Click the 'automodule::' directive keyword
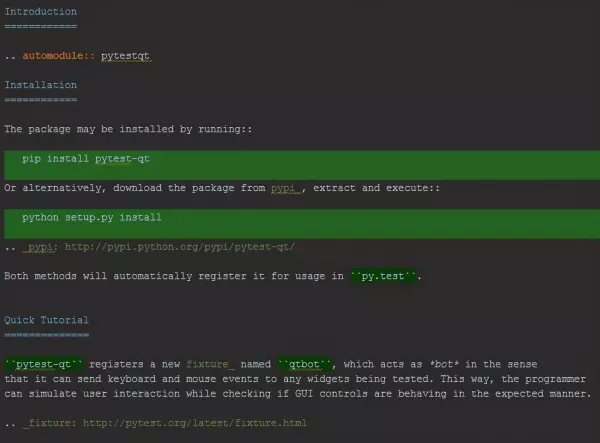This screenshot has width=600, height=443. pos(59,55)
